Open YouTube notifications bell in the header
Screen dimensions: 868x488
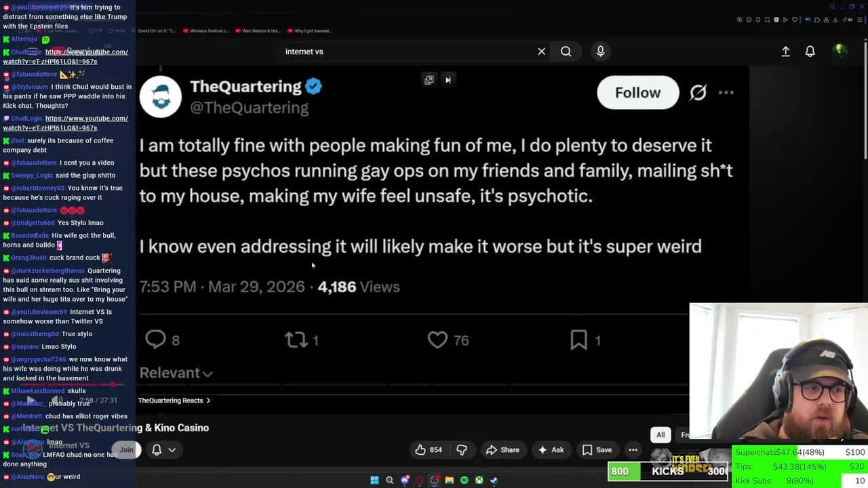click(810, 52)
